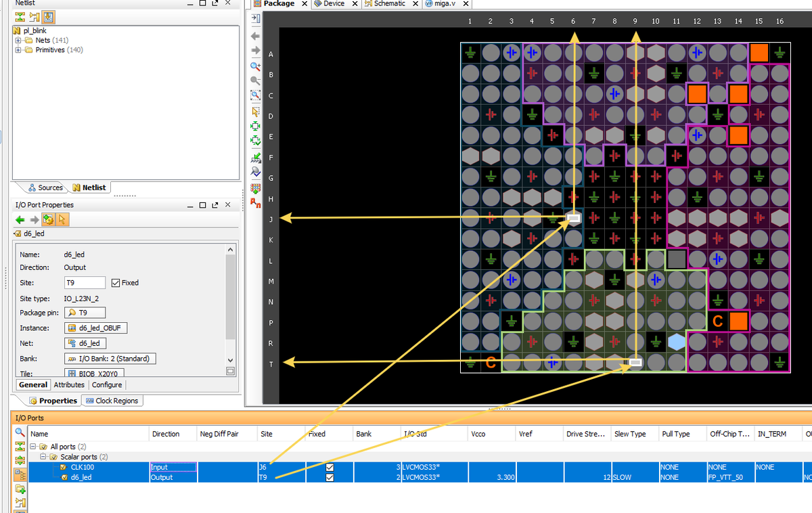812x513 pixels.
Task: Close the Package tab
Action: [x=304, y=4]
